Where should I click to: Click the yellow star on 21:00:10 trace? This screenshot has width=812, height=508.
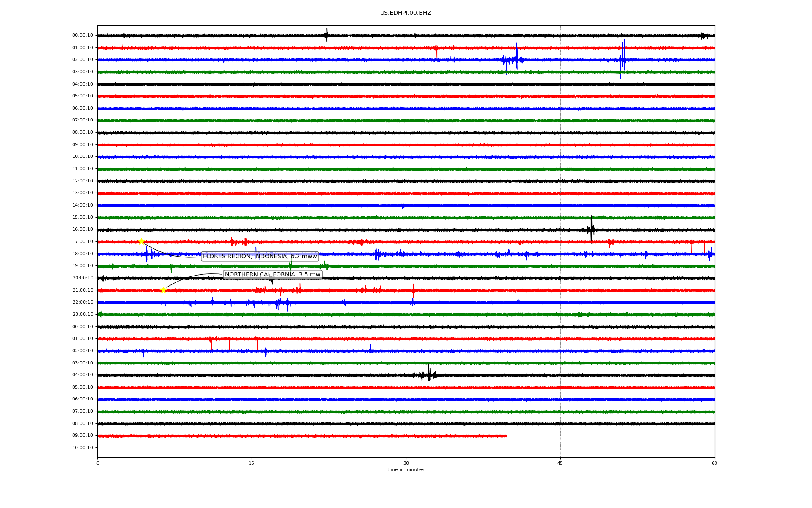163,290
